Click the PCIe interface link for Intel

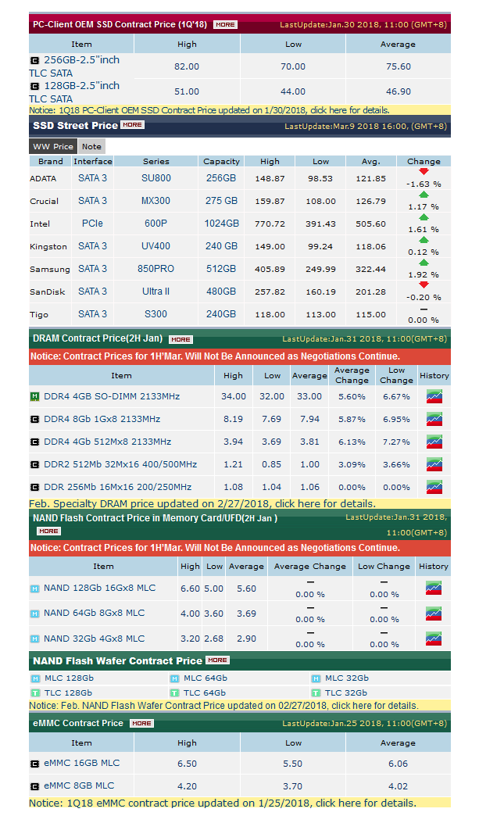pos(92,223)
